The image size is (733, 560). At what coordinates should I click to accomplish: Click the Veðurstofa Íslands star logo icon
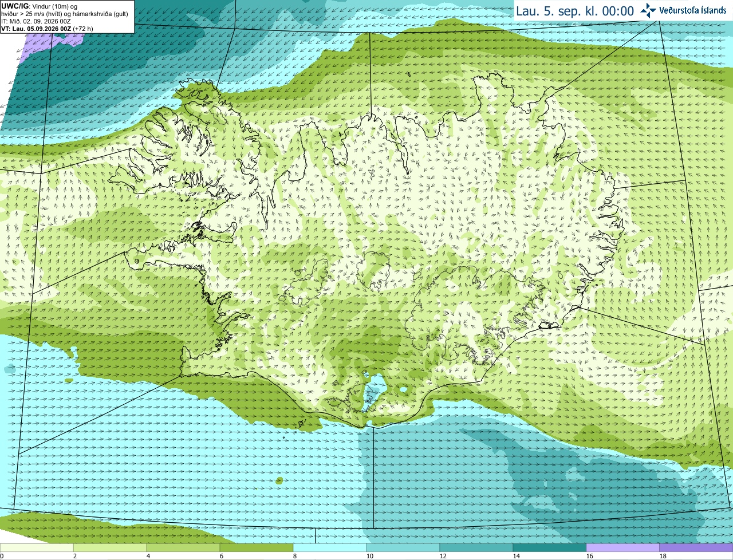pyautogui.click(x=648, y=10)
